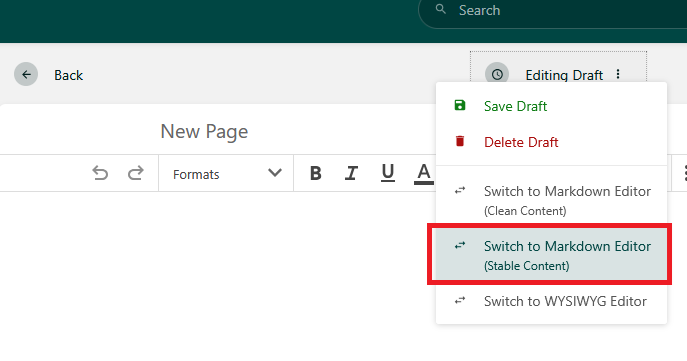Select Switch to Markdown Editor (Stable Content)

click(x=551, y=255)
